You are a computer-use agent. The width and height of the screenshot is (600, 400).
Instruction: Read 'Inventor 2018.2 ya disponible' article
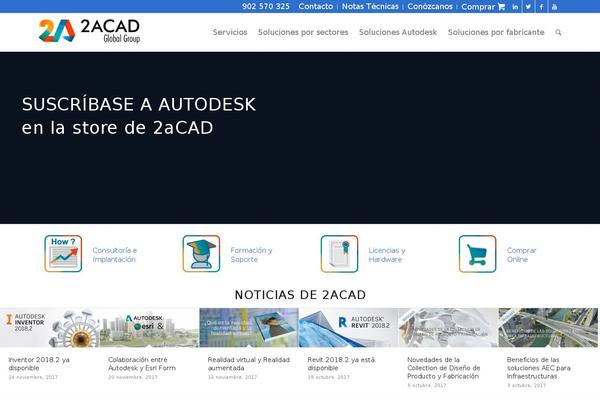point(39,364)
